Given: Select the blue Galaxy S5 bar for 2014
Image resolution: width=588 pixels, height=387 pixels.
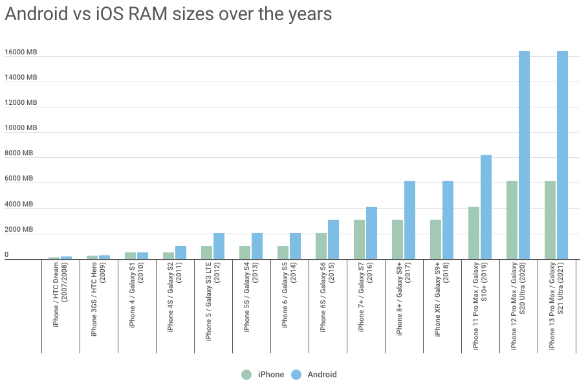Looking at the screenshot, I should pyautogui.click(x=295, y=246).
